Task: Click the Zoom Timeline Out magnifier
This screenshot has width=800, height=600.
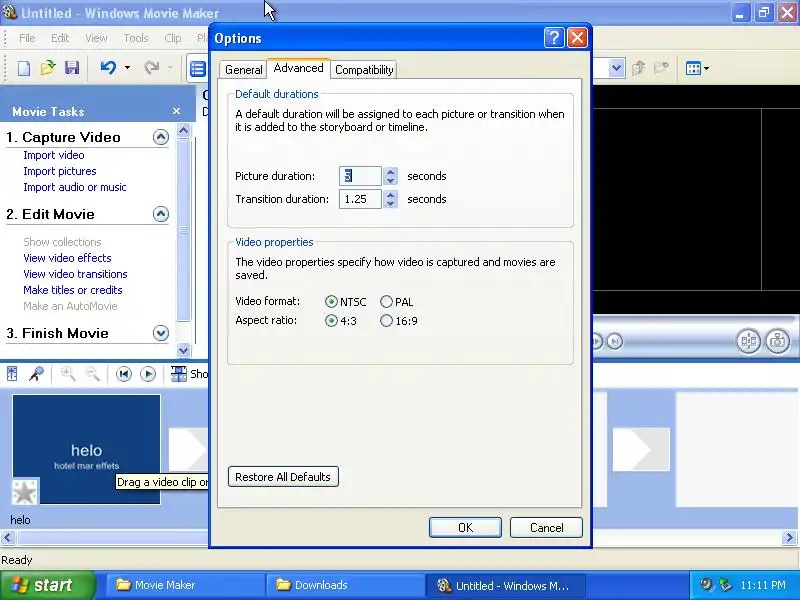Action: coord(92,374)
